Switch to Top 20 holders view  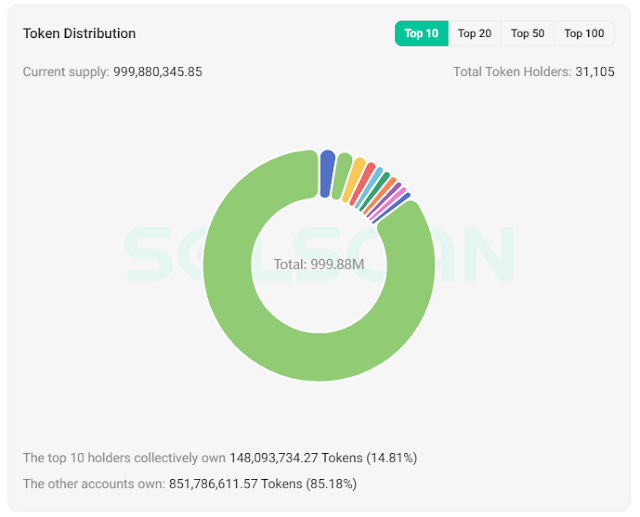point(474,33)
